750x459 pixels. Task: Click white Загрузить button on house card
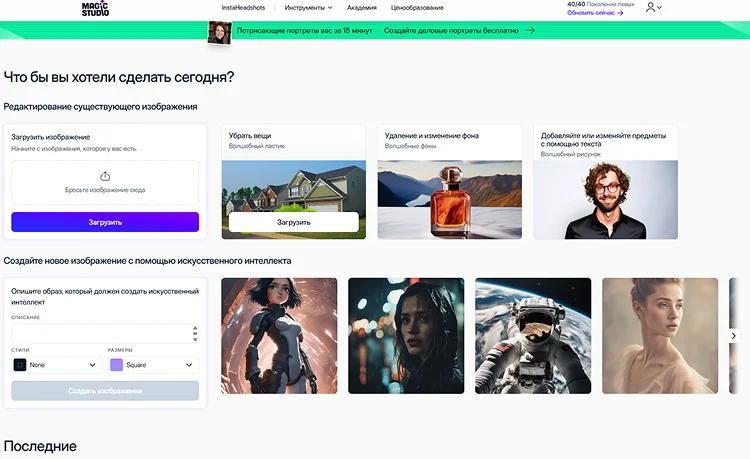[294, 222]
